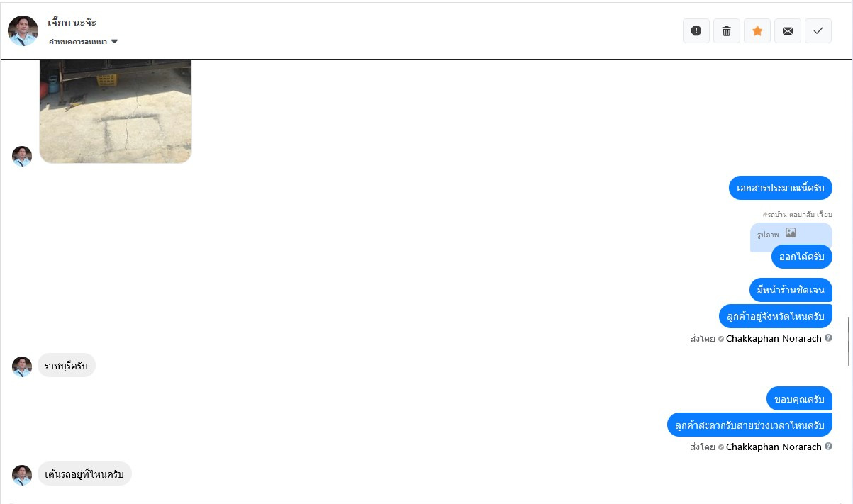Select message เอกสารประมาณนี้ครับ bubble

click(x=780, y=188)
